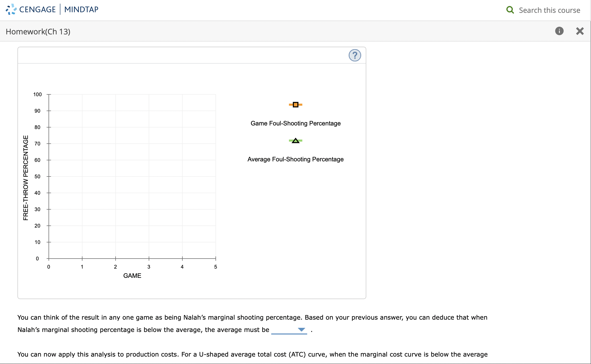591x364 pixels.
Task: Click the 'Game Foul-Shooting Percentage' legend label
Action: coord(296,123)
